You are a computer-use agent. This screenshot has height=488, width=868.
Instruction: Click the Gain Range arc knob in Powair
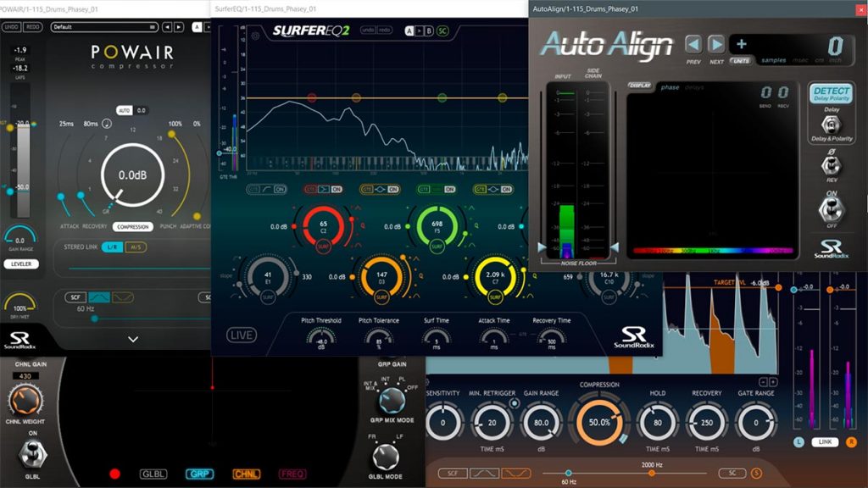20,237
